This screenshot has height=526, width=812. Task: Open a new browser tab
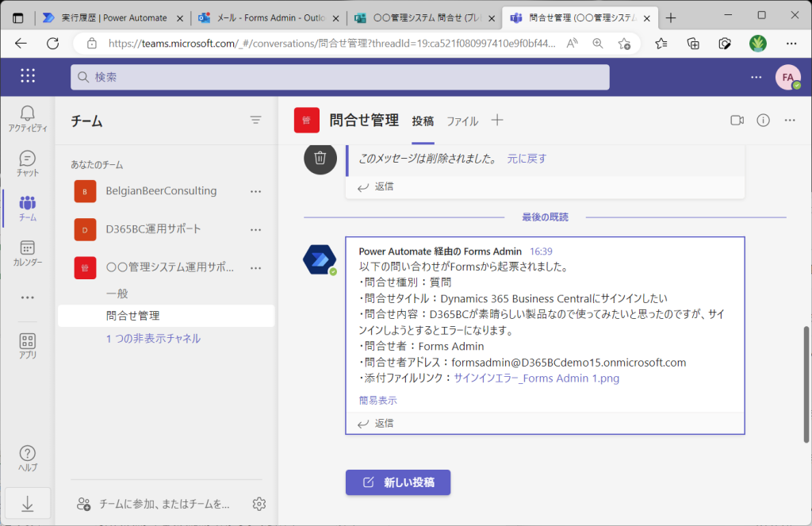click(671, 18)
